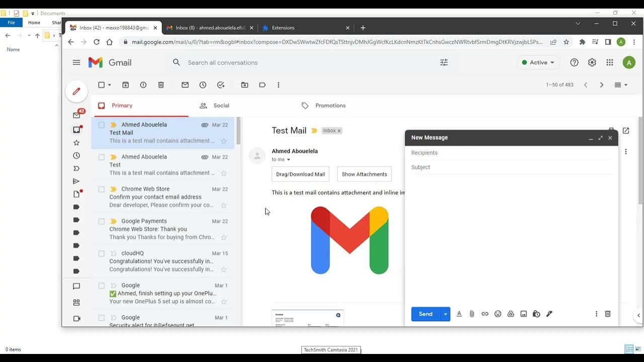Insert signature with the pen icon
This screenshot has height=362, width=644.
pos(549,314)
